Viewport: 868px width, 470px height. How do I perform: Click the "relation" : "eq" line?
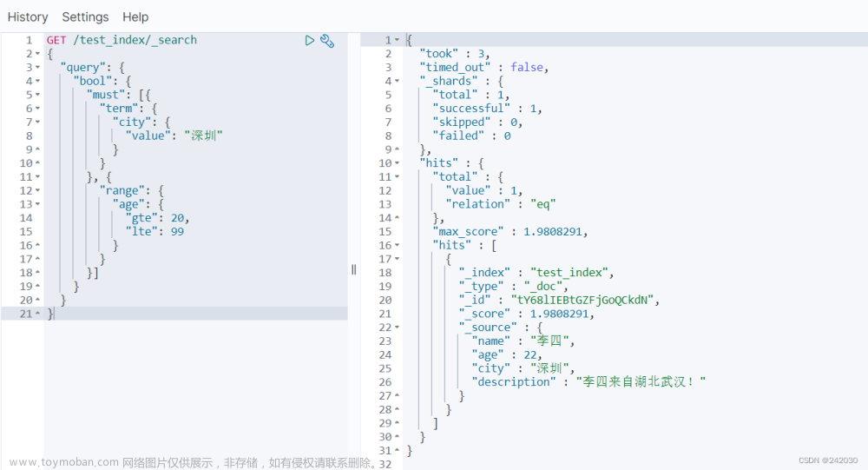click(x=501, y=204)
